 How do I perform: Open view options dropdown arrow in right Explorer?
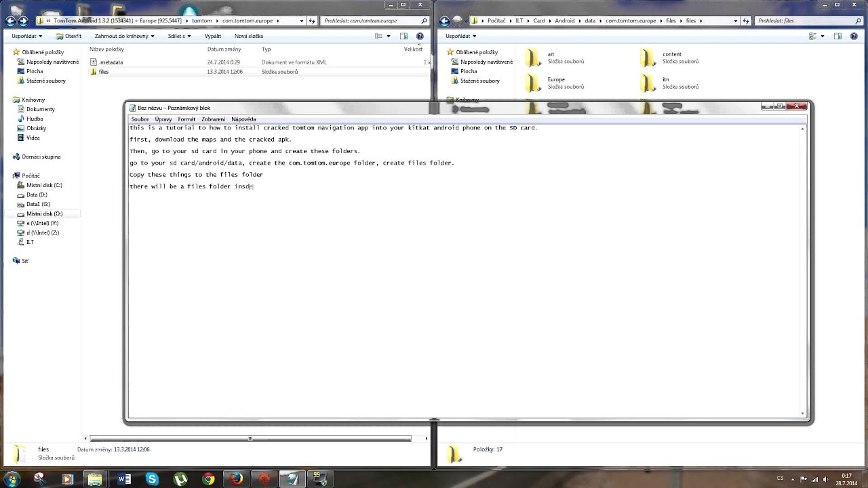coord(823,36)
